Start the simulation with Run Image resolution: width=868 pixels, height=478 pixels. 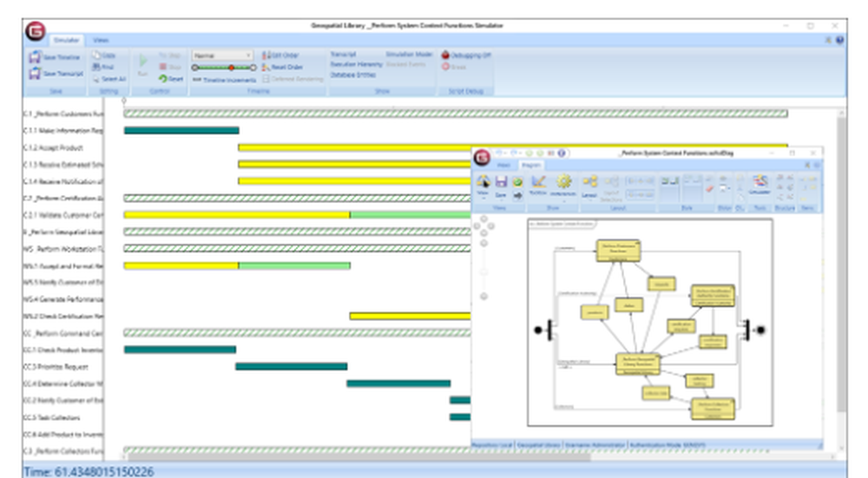pos(143,63)
